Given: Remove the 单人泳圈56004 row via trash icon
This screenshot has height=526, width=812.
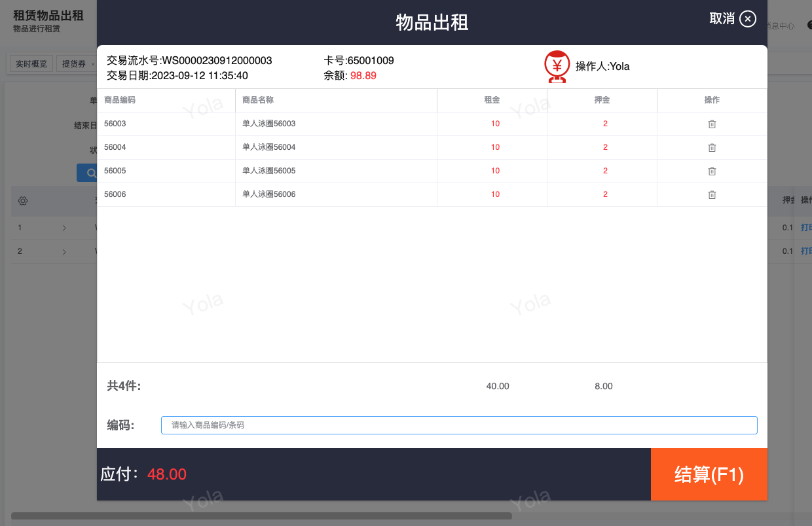Looking at the screenshot, I should tap(712, 147).
